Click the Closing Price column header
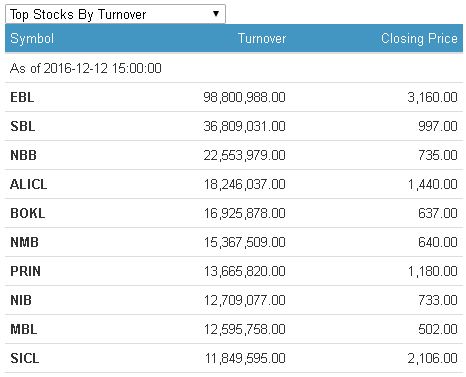The image size is (466, 377). [419, 38]
